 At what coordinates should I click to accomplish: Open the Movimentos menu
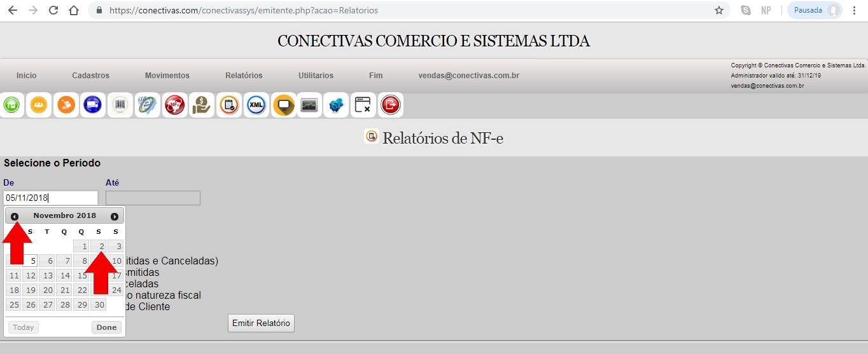(x=167, y=76)
